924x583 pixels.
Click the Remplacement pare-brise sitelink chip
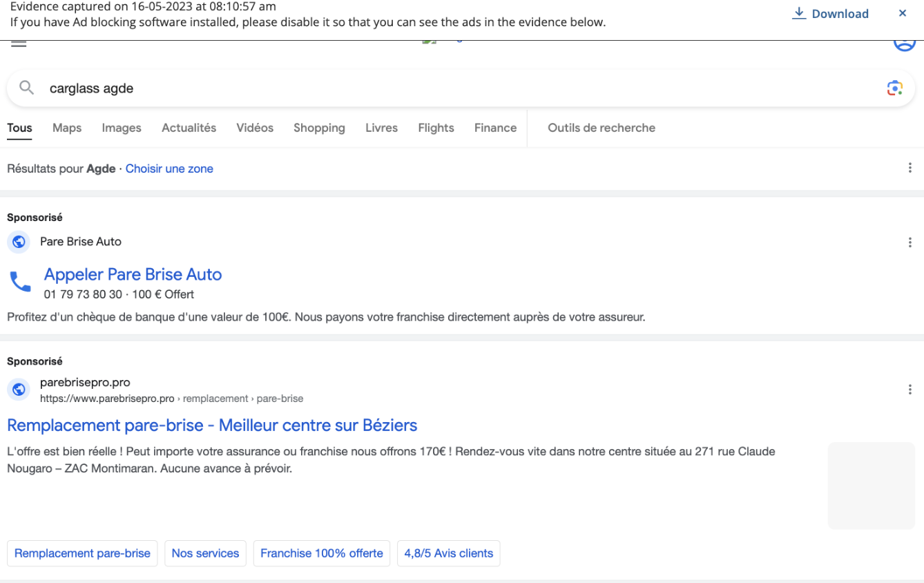pyautogui.click(x=82, y=553)
